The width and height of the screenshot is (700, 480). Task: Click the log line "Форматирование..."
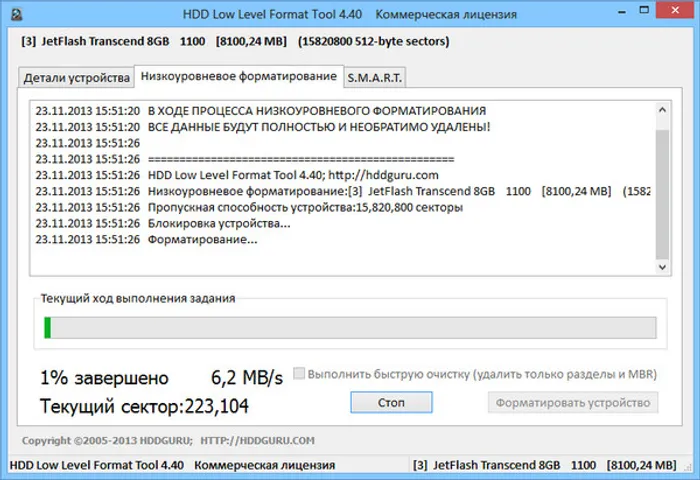(203, 239)
